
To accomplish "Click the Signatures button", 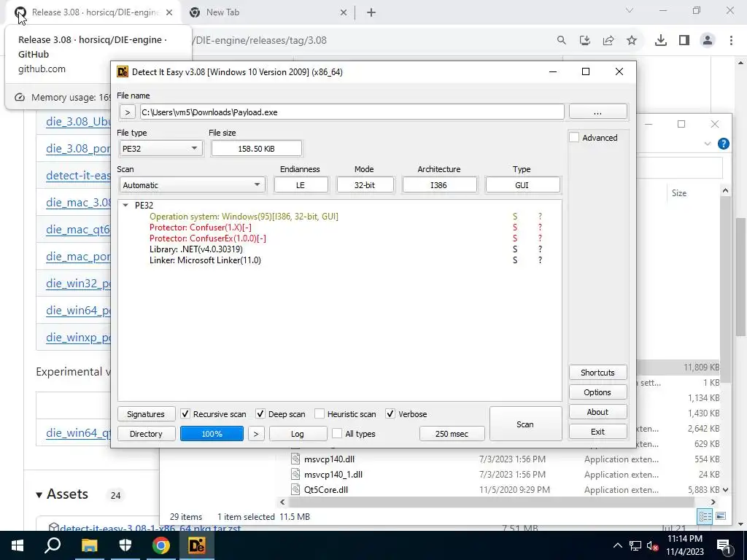I will (146, 414).
